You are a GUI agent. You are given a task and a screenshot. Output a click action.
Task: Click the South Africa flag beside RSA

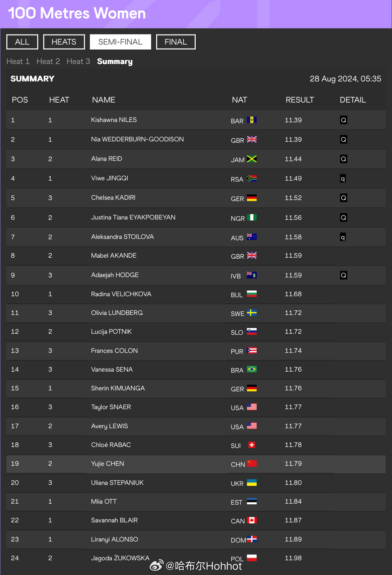(x=252, y=178)
